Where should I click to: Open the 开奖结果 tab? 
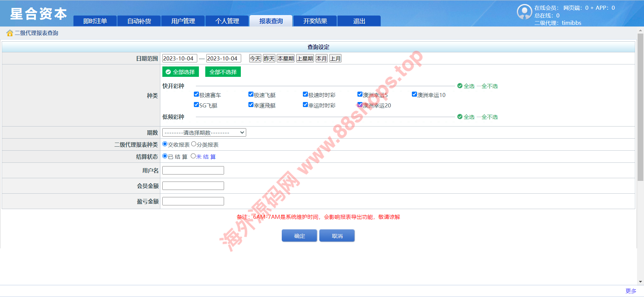(315, 21)
